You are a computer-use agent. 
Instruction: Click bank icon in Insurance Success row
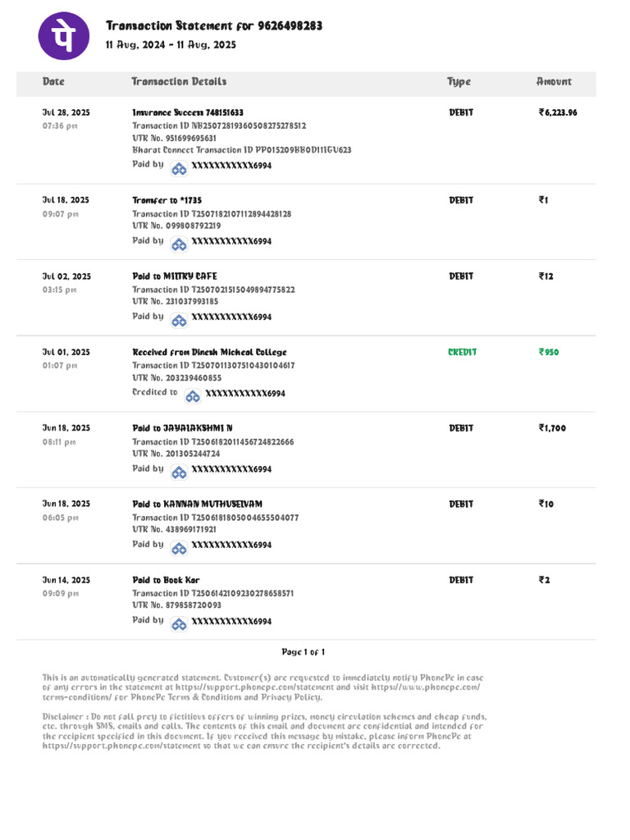pos(179,169)
